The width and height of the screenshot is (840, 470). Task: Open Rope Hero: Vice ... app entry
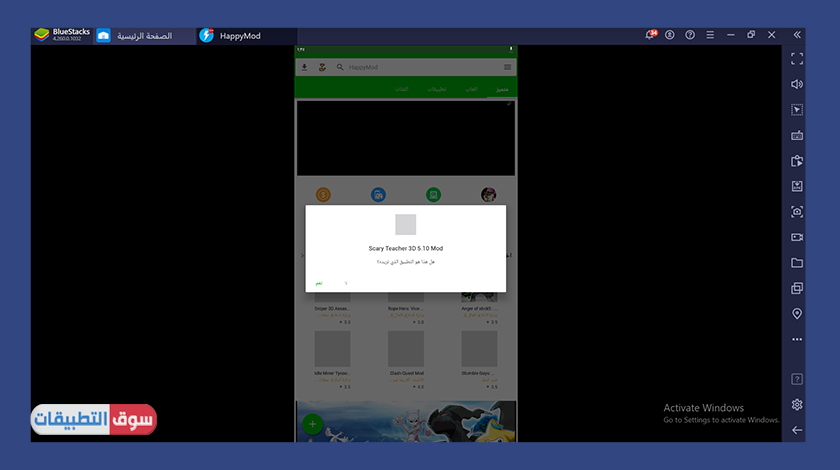point(406,309)
